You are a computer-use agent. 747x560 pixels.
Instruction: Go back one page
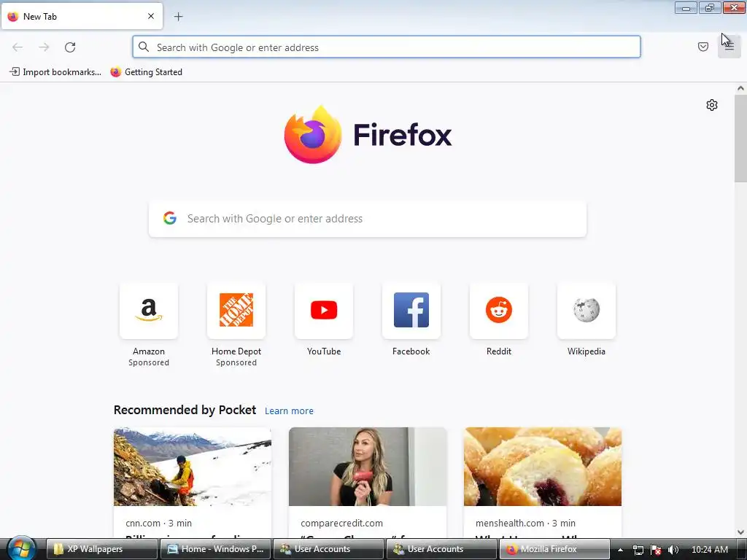point(18,47)
